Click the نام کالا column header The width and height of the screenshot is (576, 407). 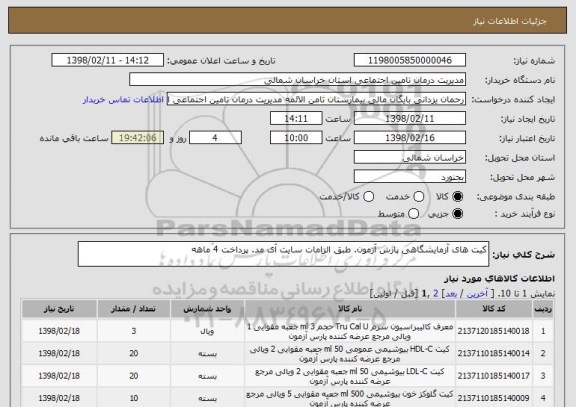(350, 309)
